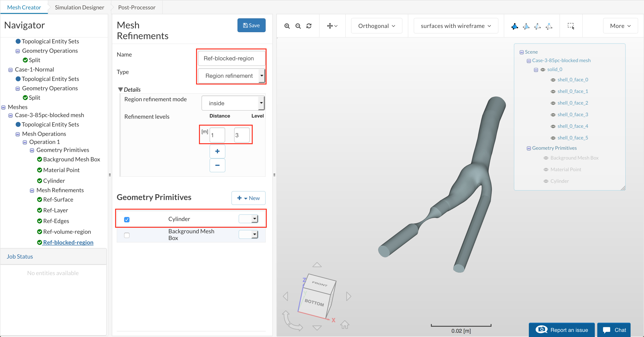644x337 pixels.
Task: Open the Region refinement mode dropdown
Action: click(233, 103)
